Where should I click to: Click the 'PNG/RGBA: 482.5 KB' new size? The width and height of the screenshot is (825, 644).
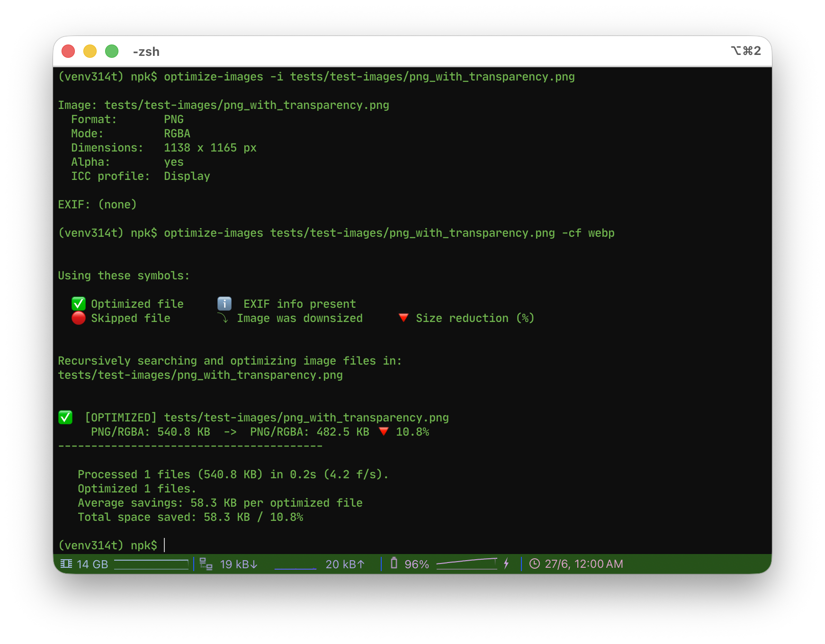pyautogui.click(x=310, y=432)
